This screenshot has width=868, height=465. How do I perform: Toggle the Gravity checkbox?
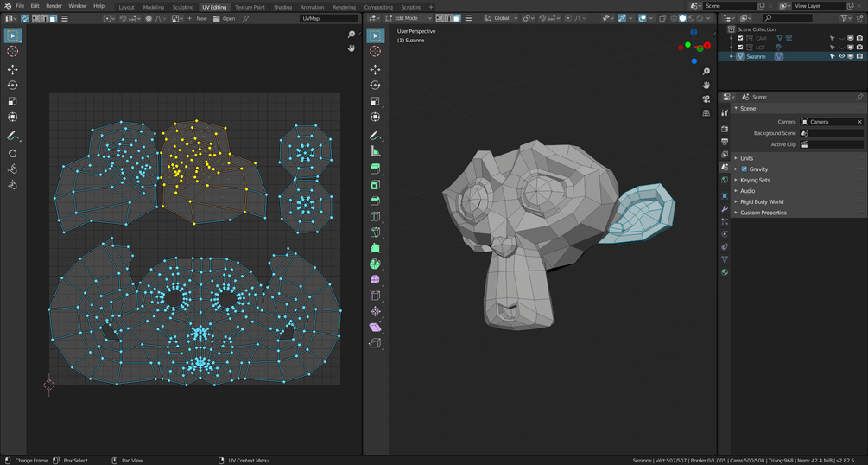[744, 169]
